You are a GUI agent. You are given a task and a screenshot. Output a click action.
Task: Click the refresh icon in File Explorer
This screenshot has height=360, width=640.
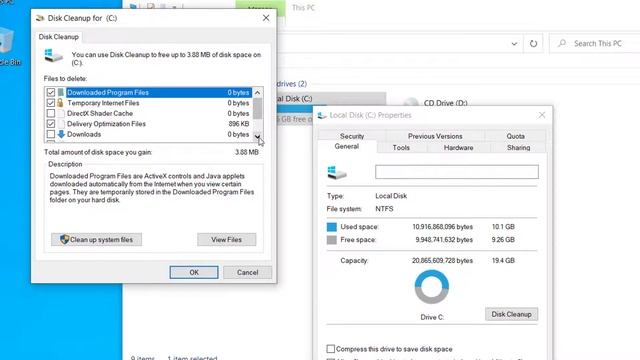[x=533, y=43]
